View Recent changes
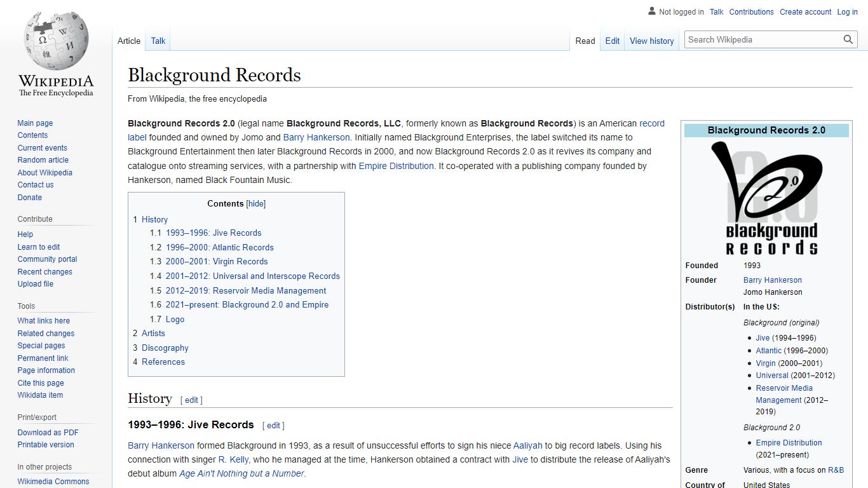Screen dimensions: 868x488 [44, 272]
